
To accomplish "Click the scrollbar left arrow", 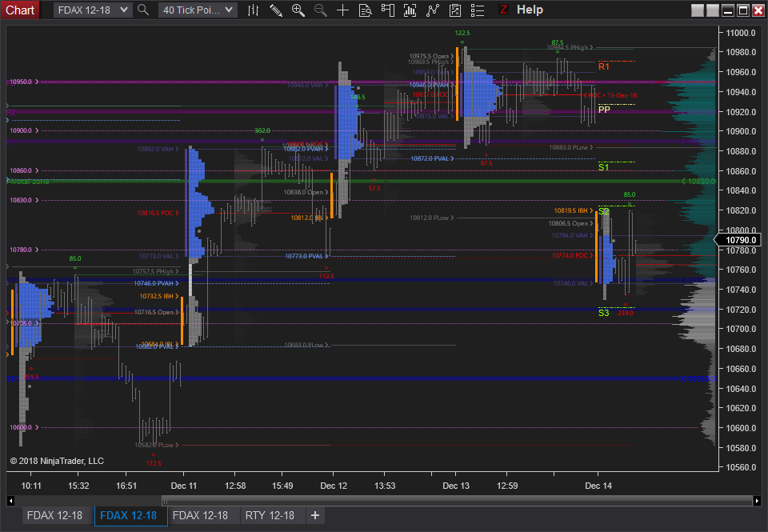I will (x=10, y=501).
